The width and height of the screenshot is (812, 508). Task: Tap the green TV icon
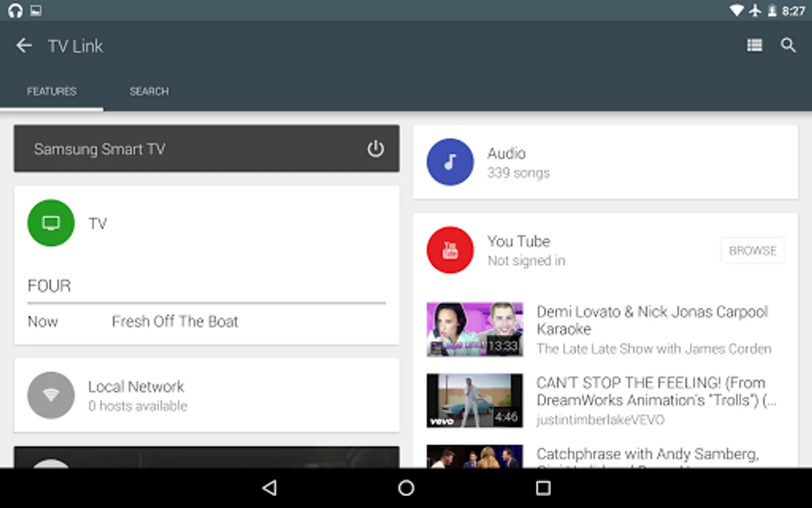51,223
